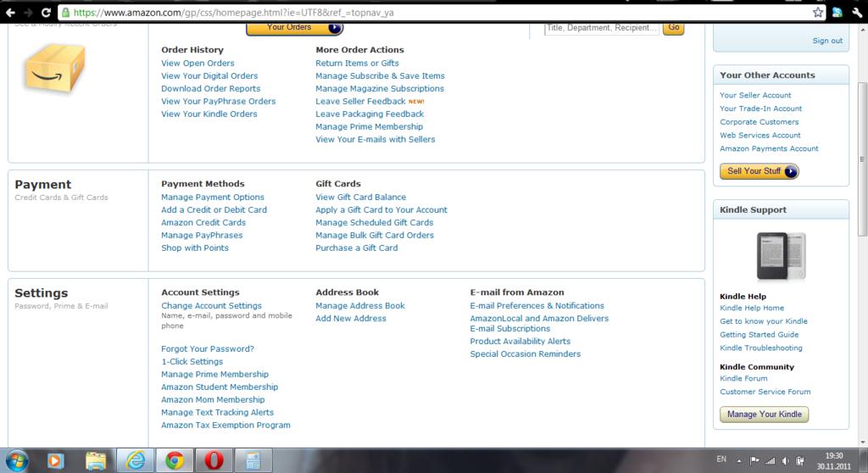Open Change Account Settings link
This screenshot has width=868, height=473.
click(211, 306)
